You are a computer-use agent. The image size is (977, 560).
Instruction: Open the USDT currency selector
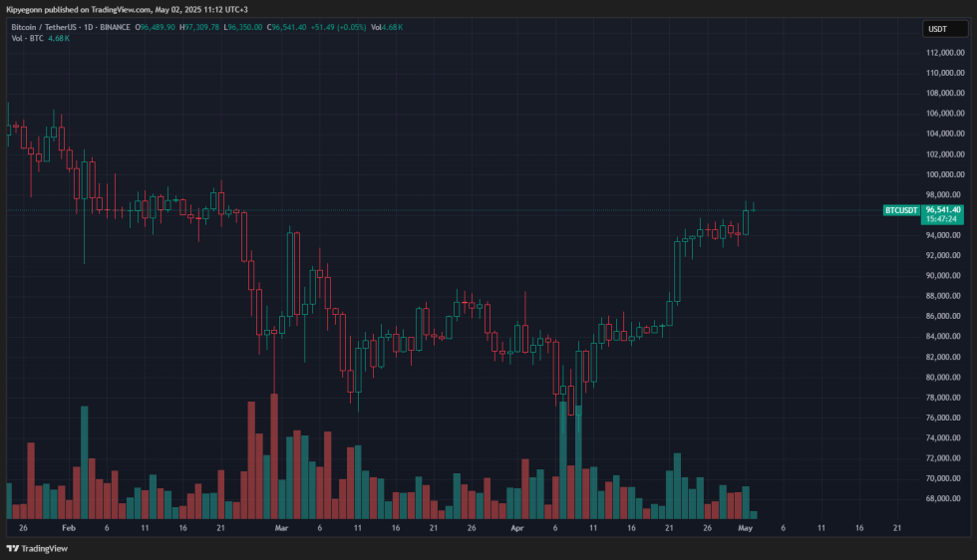[937, 29]
